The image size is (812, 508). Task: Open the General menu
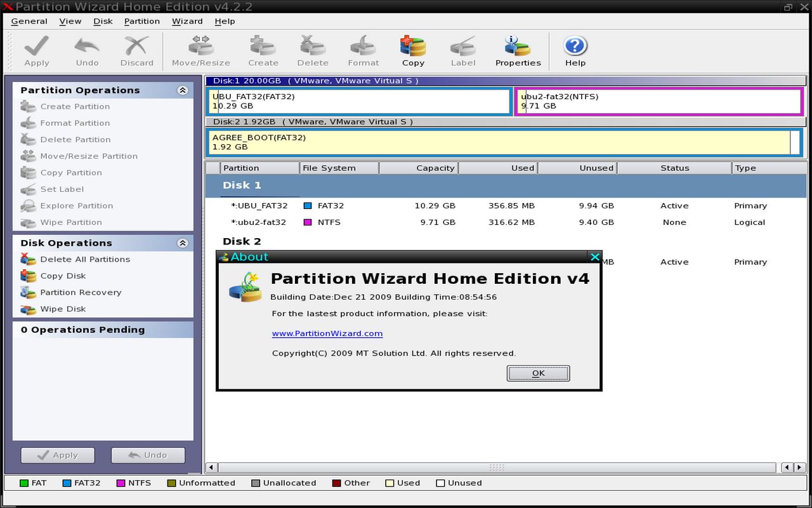pyautogui.click(x=29, y=21)
